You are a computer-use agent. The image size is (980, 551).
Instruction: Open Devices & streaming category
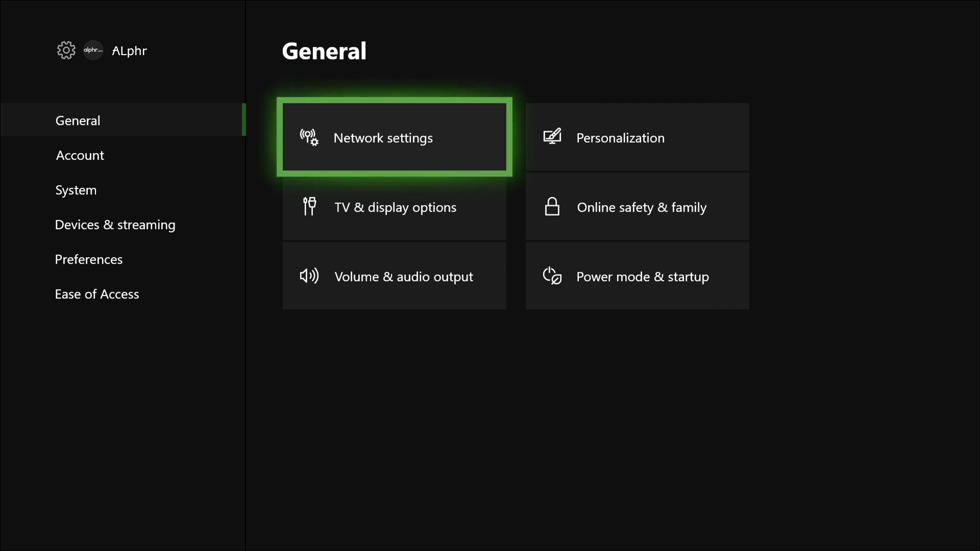pos(115,225)
